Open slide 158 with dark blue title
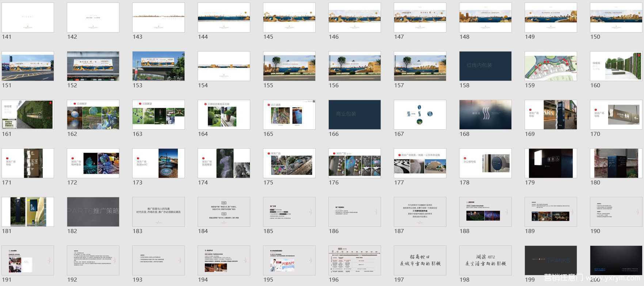The image size is (644, 286). [485, 66]
